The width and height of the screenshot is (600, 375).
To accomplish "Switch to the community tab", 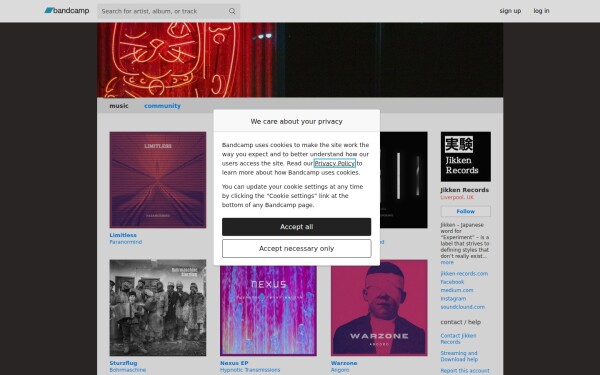I will (x=162, y=106).
